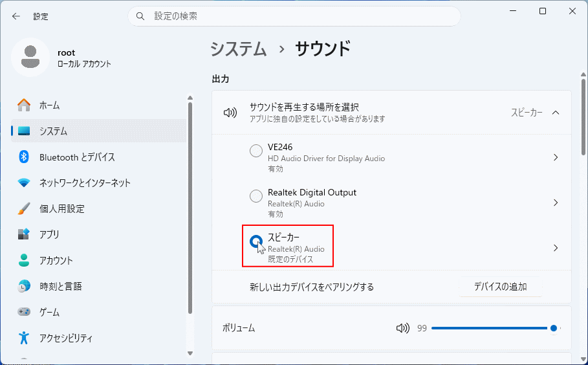The image size is (588, 365).
Task: Select VE246 output radio button
Action: point(256,151)
